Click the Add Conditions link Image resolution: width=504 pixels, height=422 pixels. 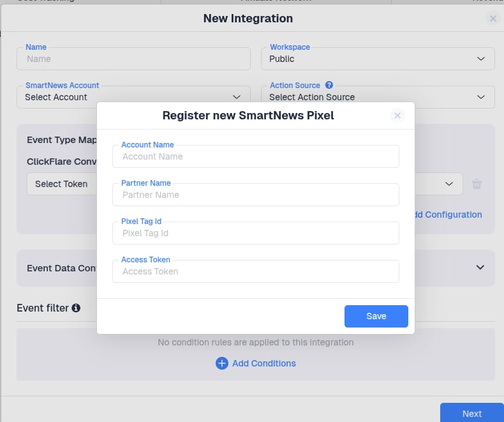264,363
